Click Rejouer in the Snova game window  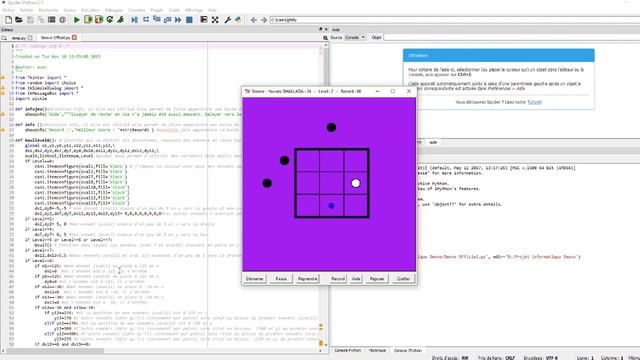pyautogui.click(x=377, y=279)
